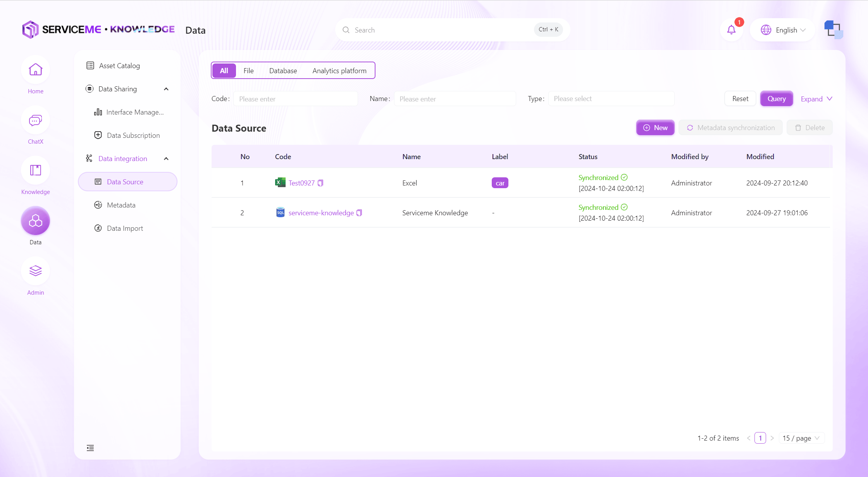The height and width of the screenshot is (477, 868).
Task: Collapse the Data integration section
Action: click(166, 159)
